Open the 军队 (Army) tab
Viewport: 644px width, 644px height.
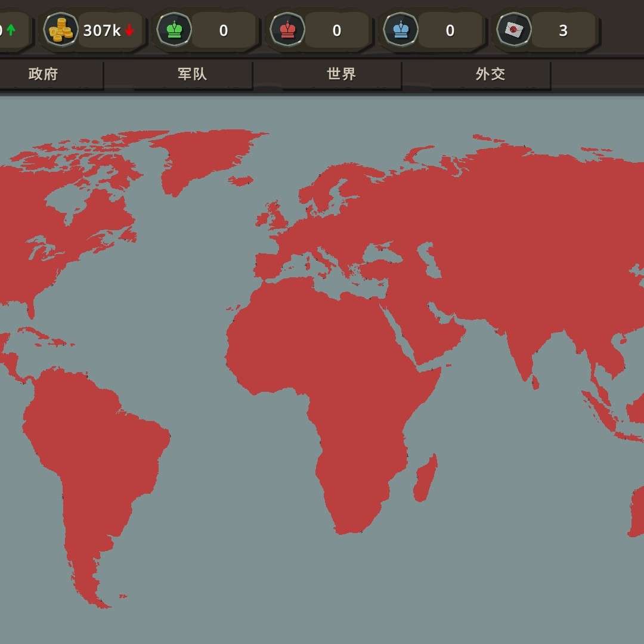192,74
